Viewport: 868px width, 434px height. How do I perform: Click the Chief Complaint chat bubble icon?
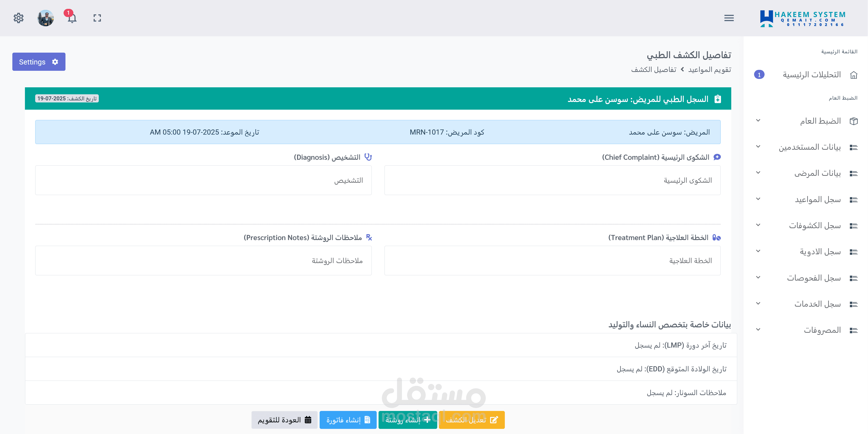[x=717, y=157]
